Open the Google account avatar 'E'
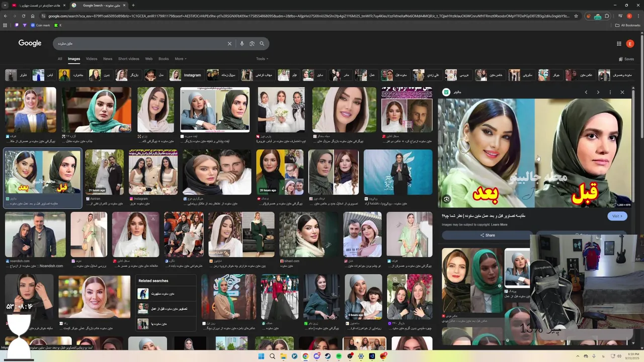Image resolution: width=644 pixels, height=362 pixels. click(x=630, y=44)
